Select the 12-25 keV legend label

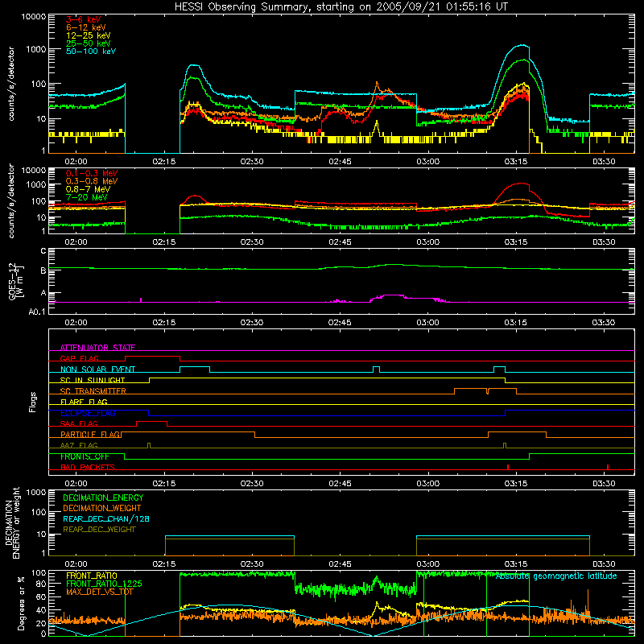pyautogui.click(x=88, y=35)
